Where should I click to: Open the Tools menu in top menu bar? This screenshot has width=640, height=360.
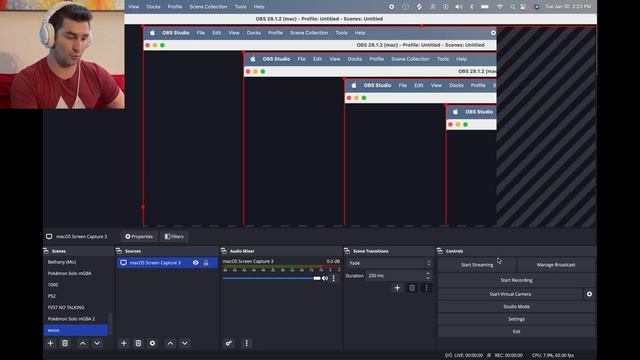click(x=240, y=7)
